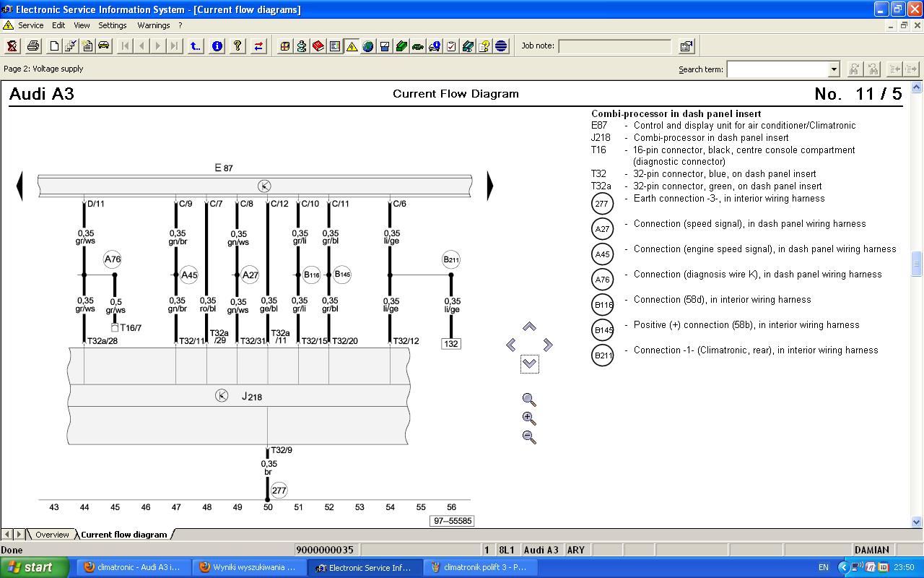Open the ? help menu

point(180,25)
